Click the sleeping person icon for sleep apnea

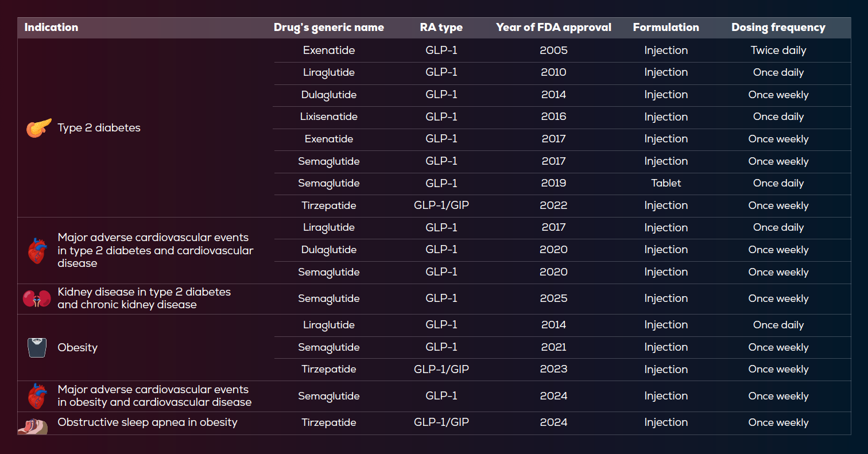click(33, 426)
